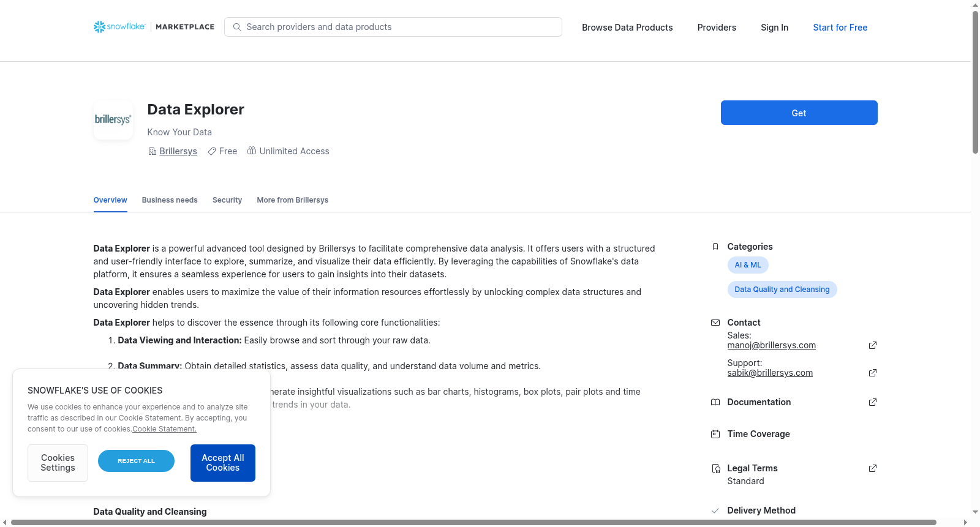Screen dimensions: 980x527
Task: Open the Brillersys provider link
Action: 178,151
